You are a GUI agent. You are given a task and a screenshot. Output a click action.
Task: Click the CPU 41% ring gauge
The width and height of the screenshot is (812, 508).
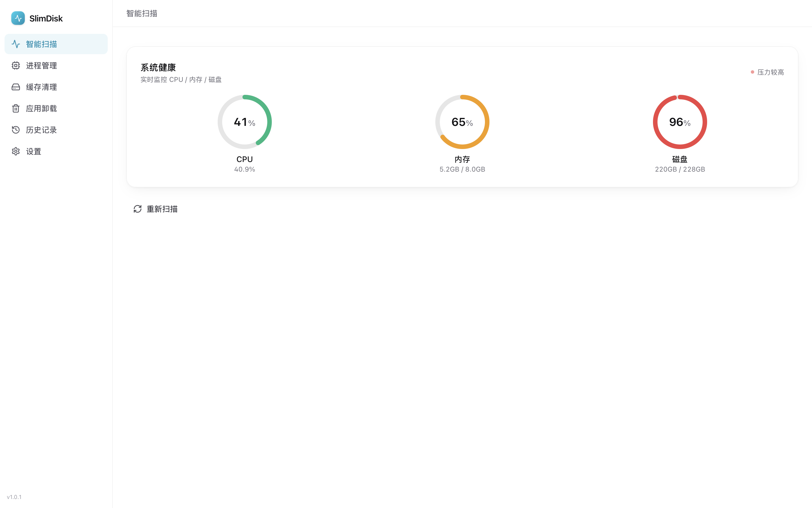pos(245,122)
